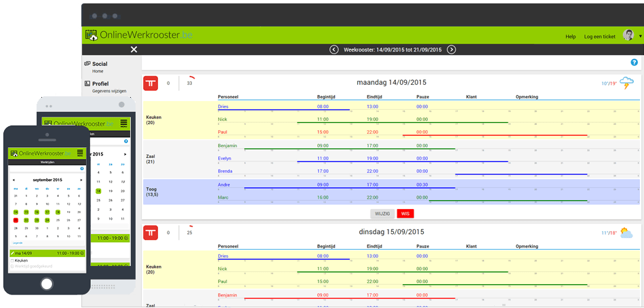Click the blue help question mark icon

point(634,62)
